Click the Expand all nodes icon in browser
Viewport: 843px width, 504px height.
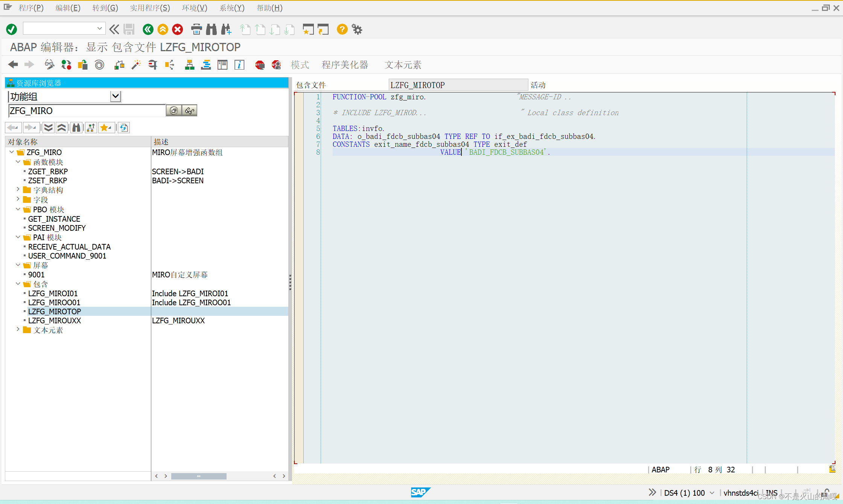[x=48, y=128]
